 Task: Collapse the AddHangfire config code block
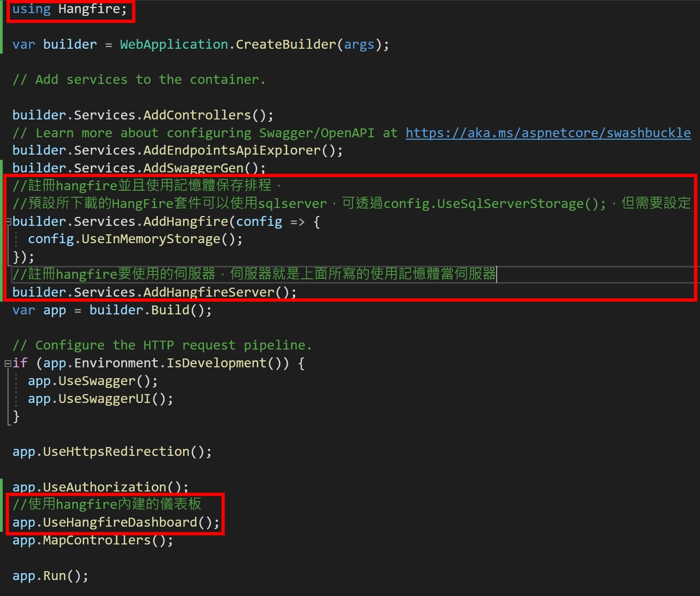8,222
